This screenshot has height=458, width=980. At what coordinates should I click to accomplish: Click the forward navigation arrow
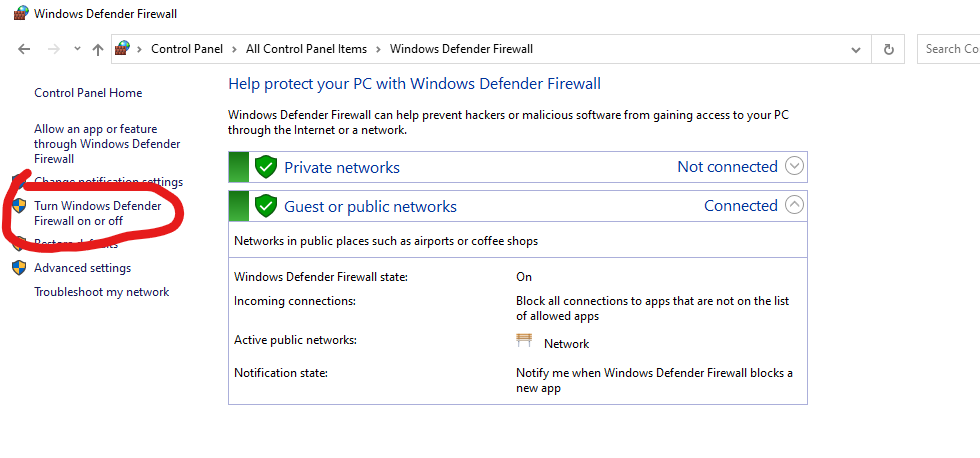click(54, 49)
